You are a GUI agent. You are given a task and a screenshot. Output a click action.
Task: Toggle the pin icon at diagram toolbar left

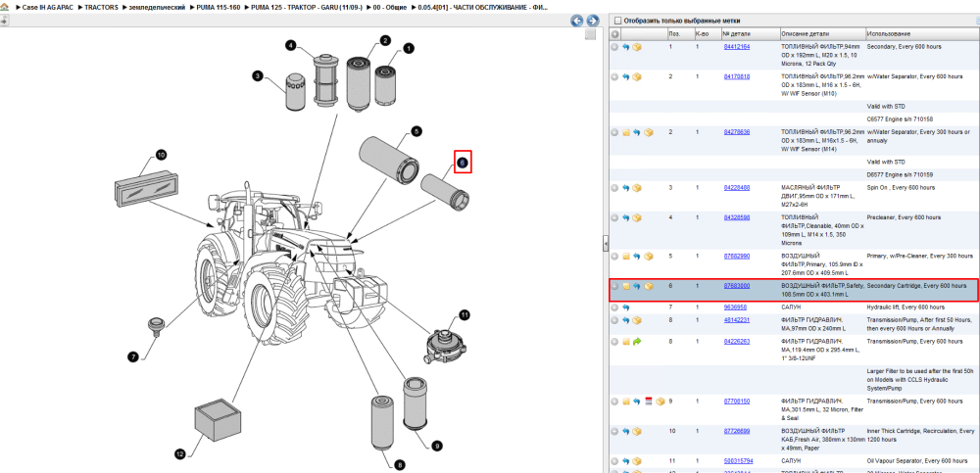4,21
